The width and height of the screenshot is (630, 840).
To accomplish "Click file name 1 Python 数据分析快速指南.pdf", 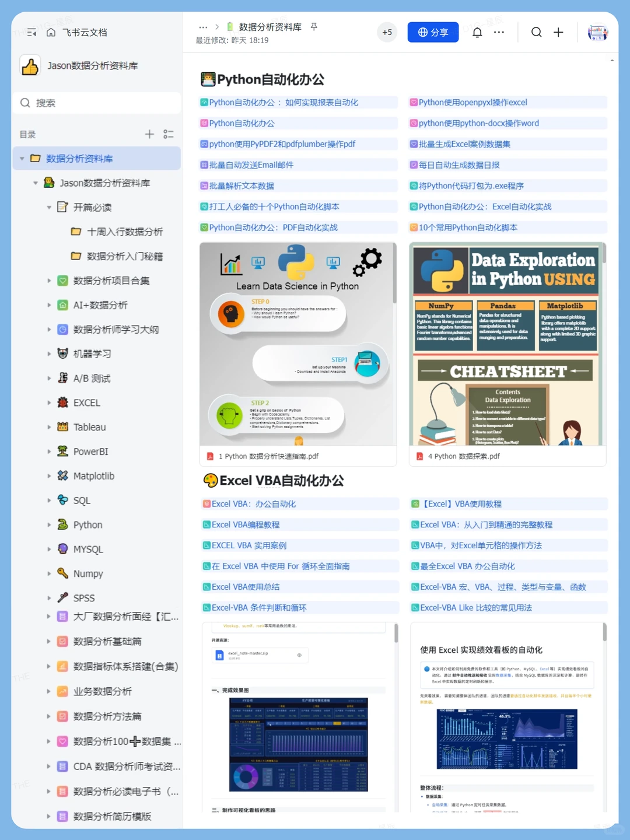I will pos(268,456).
